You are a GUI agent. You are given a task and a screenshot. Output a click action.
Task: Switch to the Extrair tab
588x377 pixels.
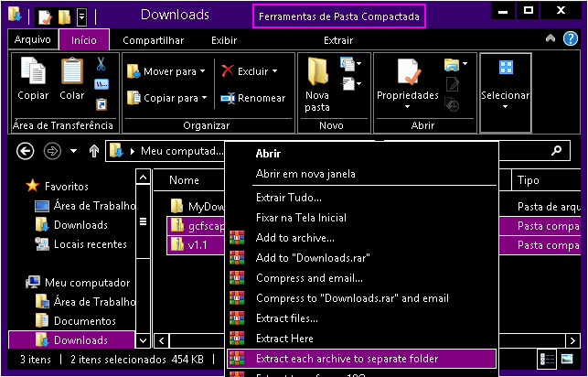338,40
